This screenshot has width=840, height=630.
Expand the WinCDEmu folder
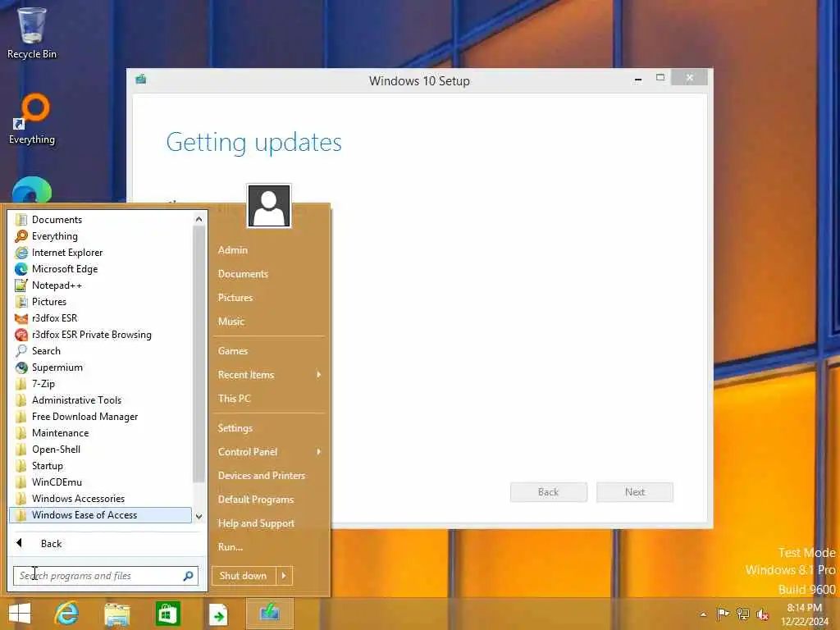coord(101,482)
